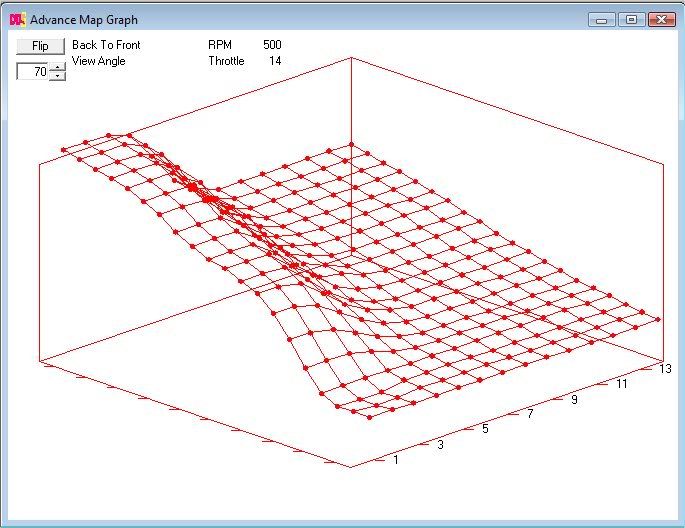The width and height of the screenshot is (685, 528).
Task: Click the RPM label text
Action: [x=219, y=46]
